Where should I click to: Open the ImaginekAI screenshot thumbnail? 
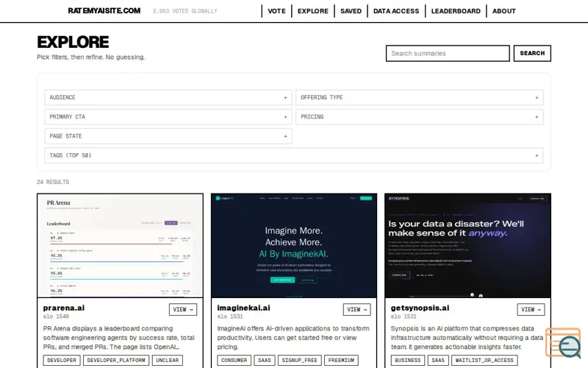click(x=294, y=246)
